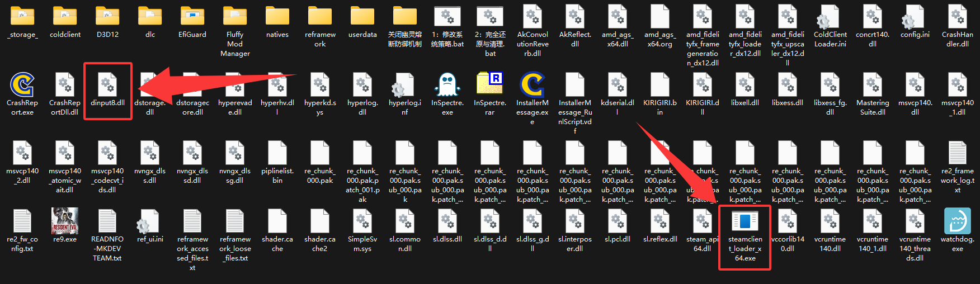The height and width of the screenshot is (284, 980).
Task: Select the re2_framework_log.txt file
Action: click(x=957, y=154)
